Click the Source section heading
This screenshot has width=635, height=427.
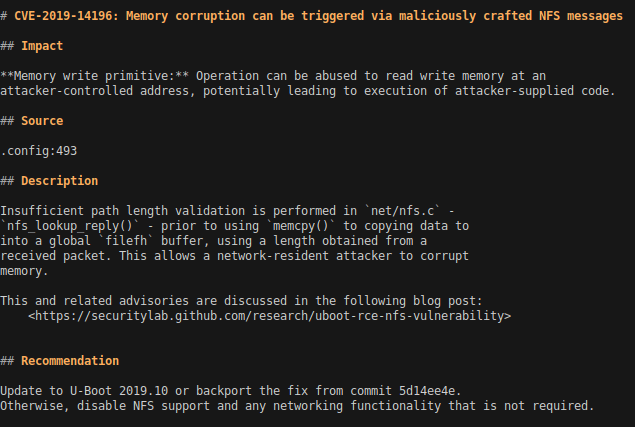42,121
